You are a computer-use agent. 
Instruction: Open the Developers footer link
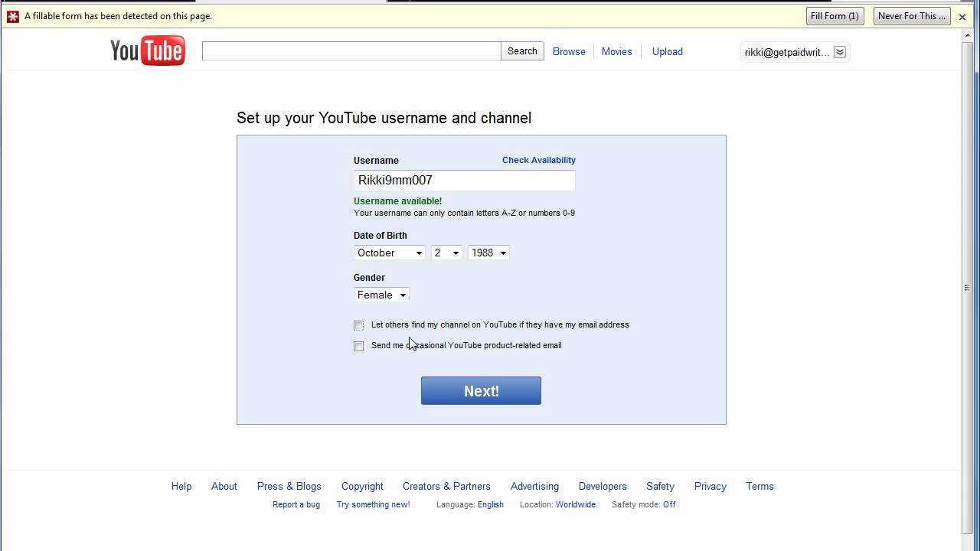(x=603, y=486)
